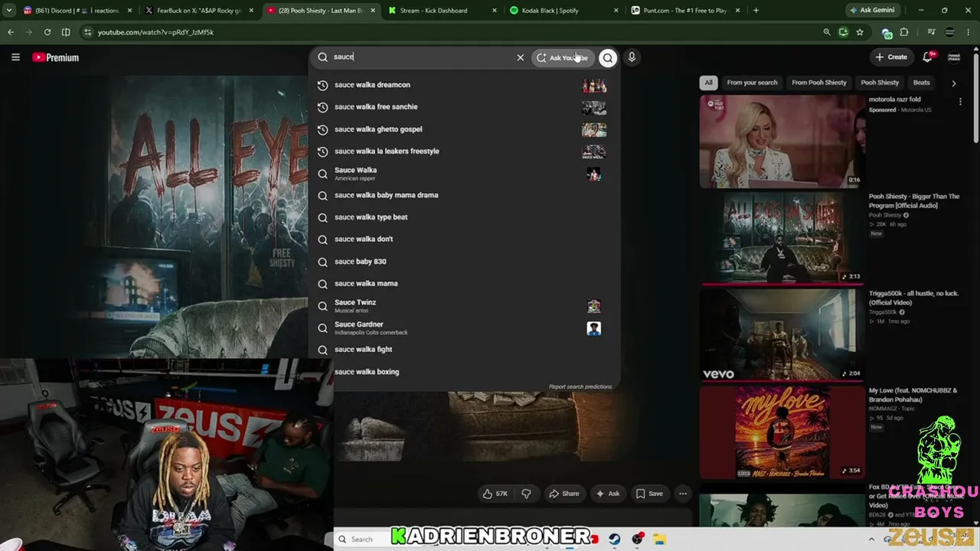
Task: Click the Windows taskbar Search box
Action: [x=361, y=540]
